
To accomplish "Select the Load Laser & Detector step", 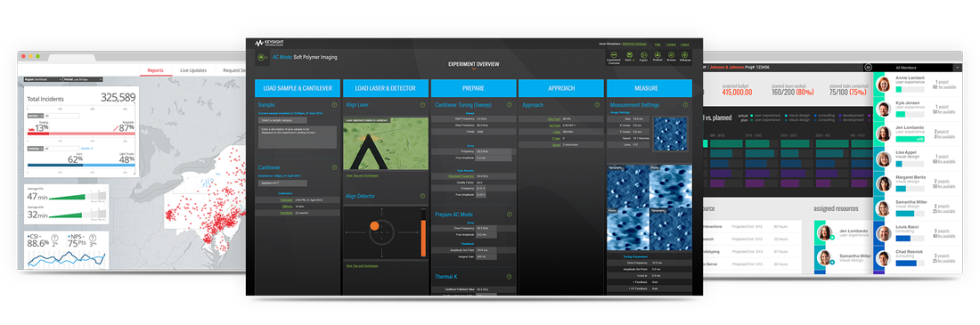I will [x=386, y=88].
